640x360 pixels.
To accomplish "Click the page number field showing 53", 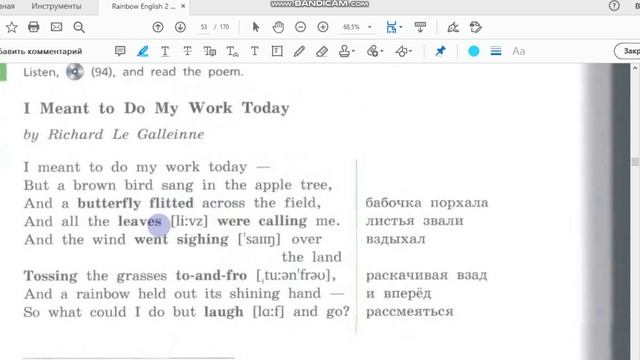I will click(204, 27).
